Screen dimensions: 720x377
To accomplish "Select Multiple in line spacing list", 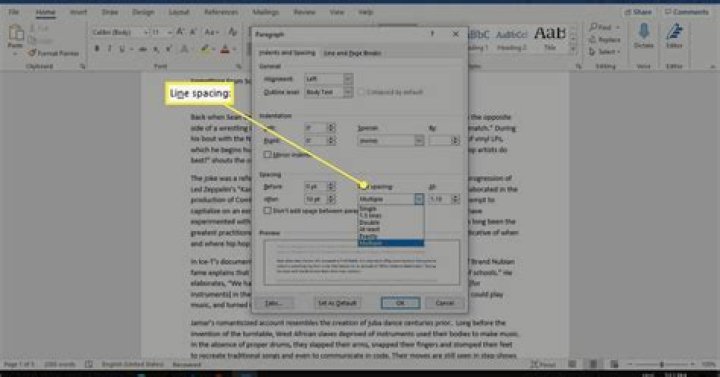I will (x=390, y=243).
